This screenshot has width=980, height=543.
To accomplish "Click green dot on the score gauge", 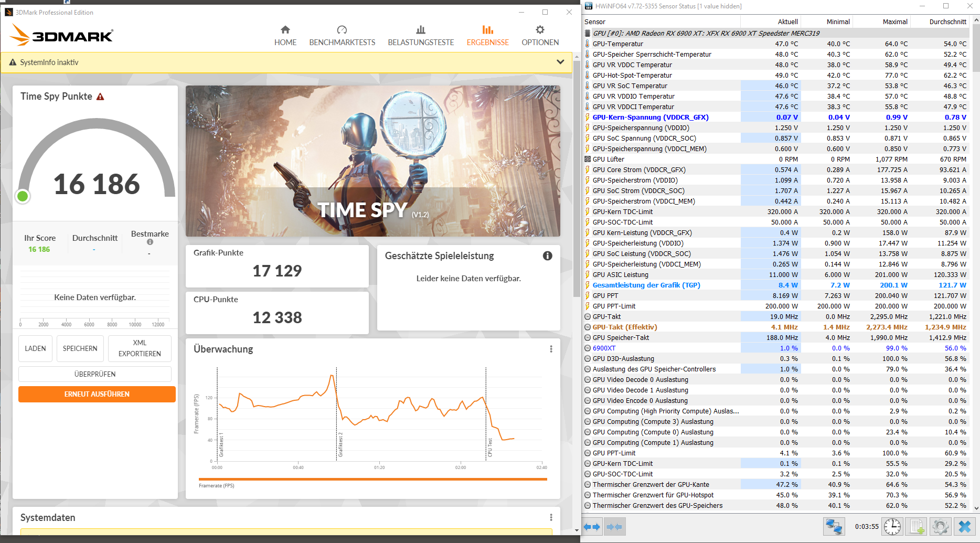I will [x=23, y=196].
